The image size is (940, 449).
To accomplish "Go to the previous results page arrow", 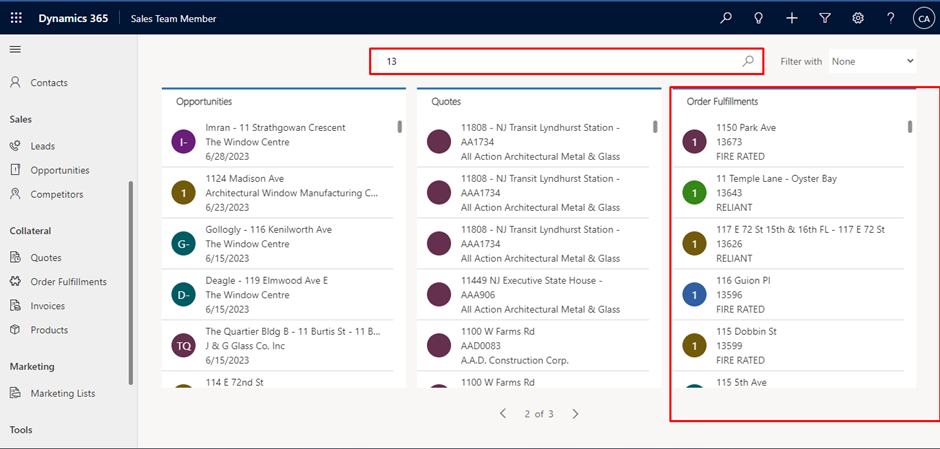I will click(503, 414).
